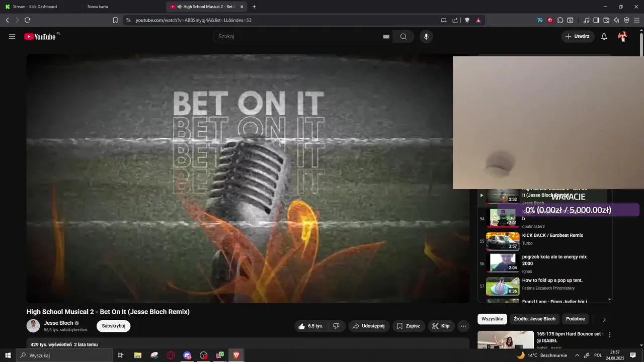This screenshot has height=362, width=644.
Task: Open the Brave Wallet icon
Action: (x=606, y=20)
